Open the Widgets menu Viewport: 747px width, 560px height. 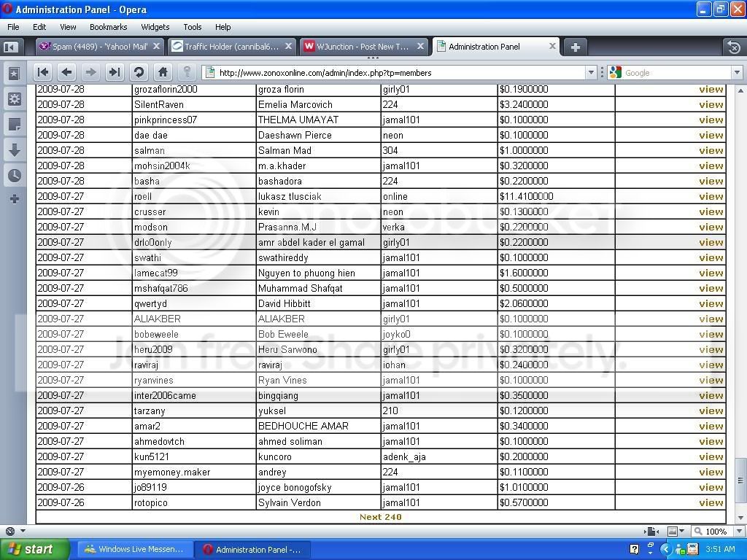coord(155,27)
